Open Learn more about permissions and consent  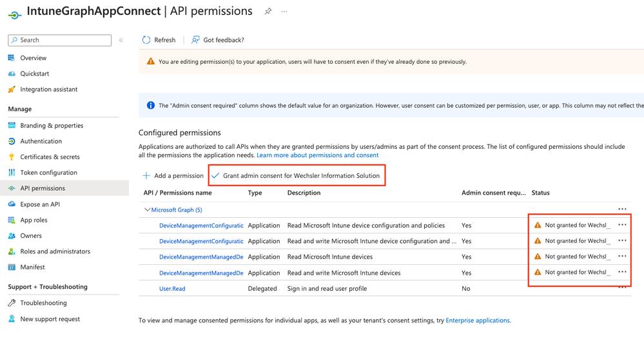coord(318,155)
